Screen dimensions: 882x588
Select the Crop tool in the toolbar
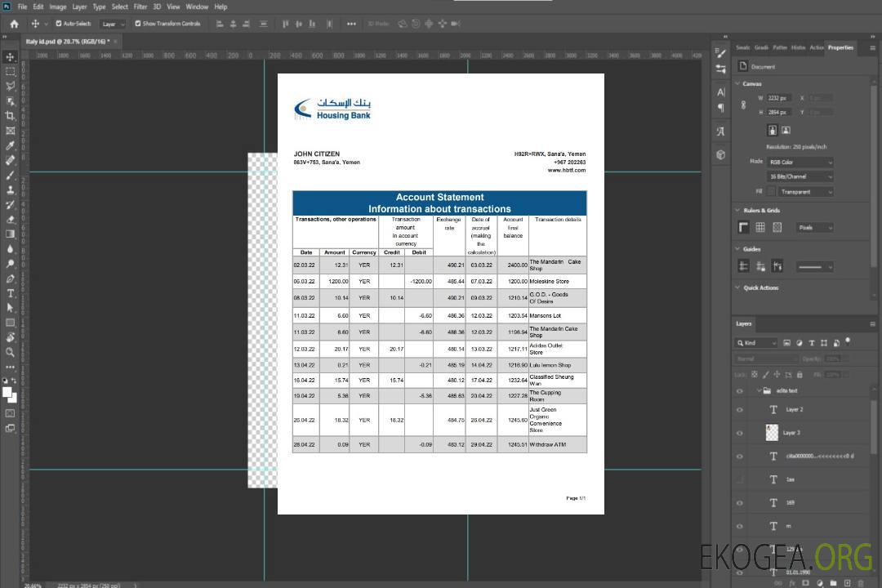(11, 116)
